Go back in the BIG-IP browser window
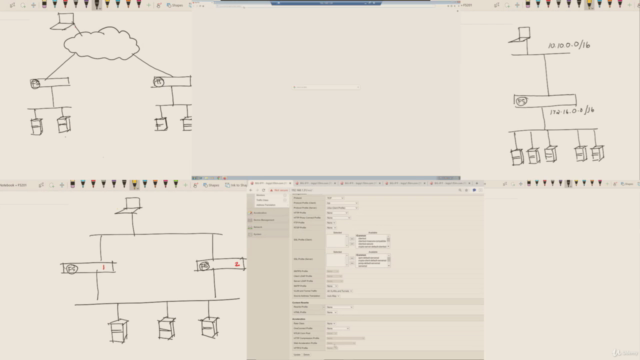Image resolution: width=640 pixels, height=360 pixels. coord(251,190)
